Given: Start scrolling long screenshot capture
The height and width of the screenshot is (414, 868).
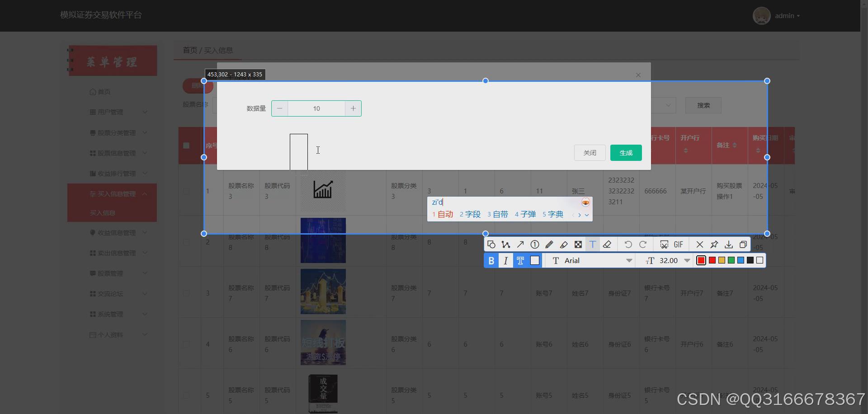Looking at the screenshot, I should pyautogui.click(x=664, y=245).
